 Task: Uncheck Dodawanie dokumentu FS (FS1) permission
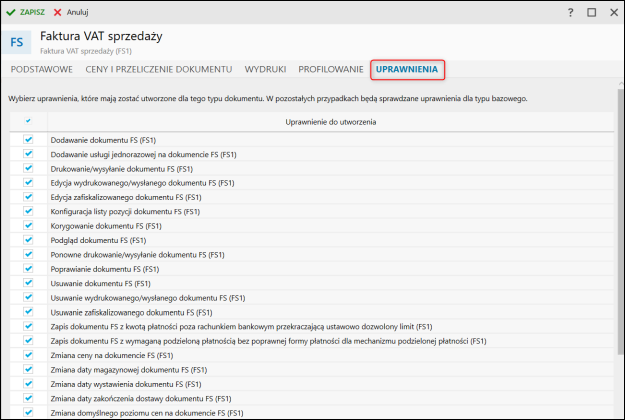(28, 140)
